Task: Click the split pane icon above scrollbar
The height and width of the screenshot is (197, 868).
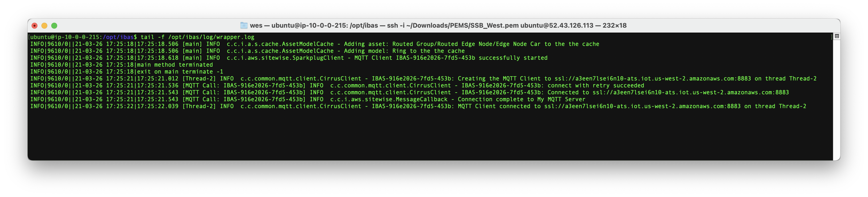Action: 837,36
